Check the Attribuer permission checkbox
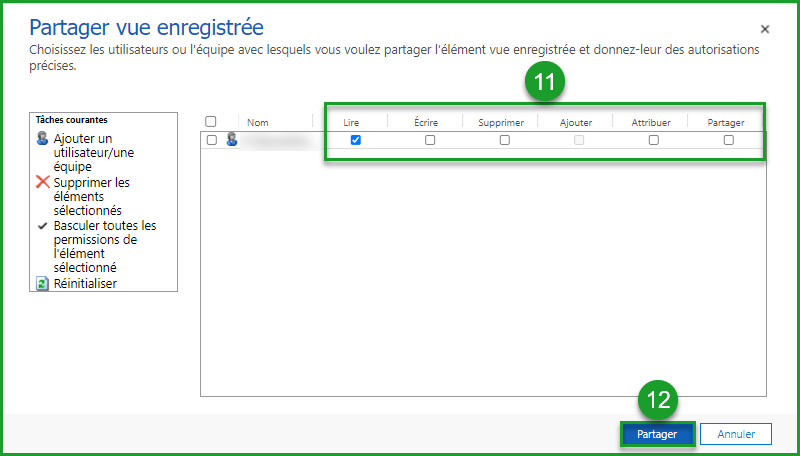 654,140
